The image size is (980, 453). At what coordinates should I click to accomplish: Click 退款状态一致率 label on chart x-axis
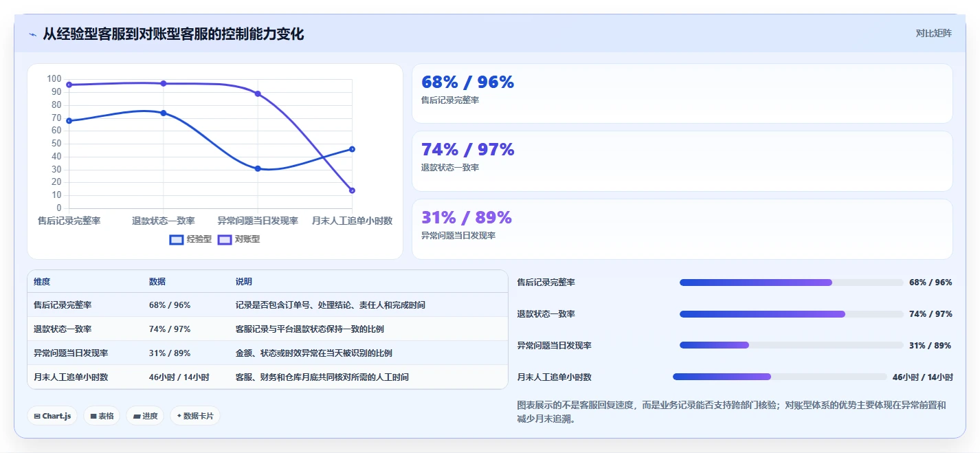coord(164,221)
